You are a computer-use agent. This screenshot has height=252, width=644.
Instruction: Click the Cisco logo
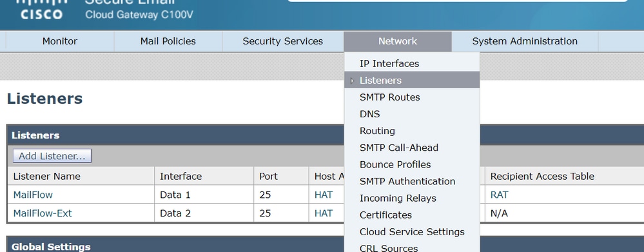click(41, 10)
